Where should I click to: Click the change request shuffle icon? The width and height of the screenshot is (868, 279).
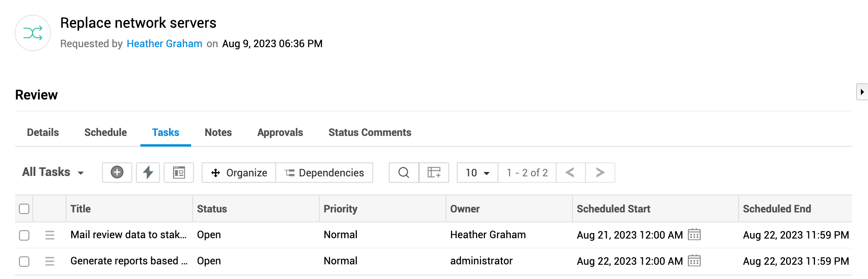pyautogui.click(x=33, y=33)
